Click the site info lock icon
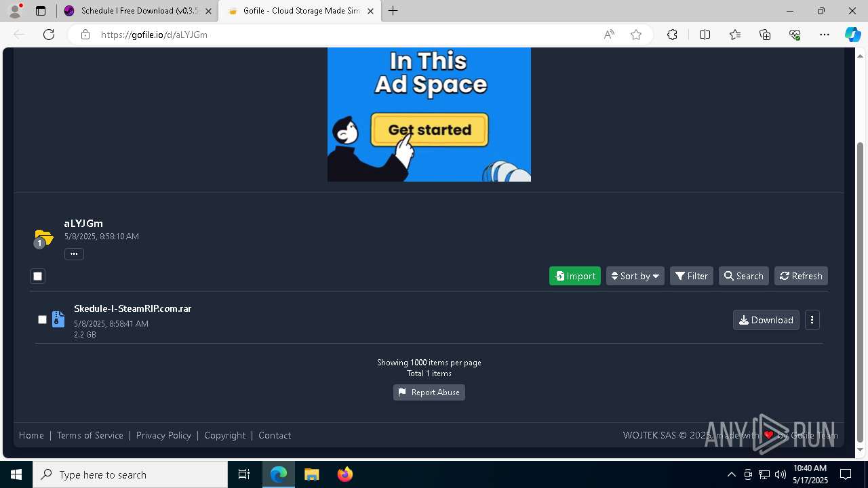 click(85, 35)
